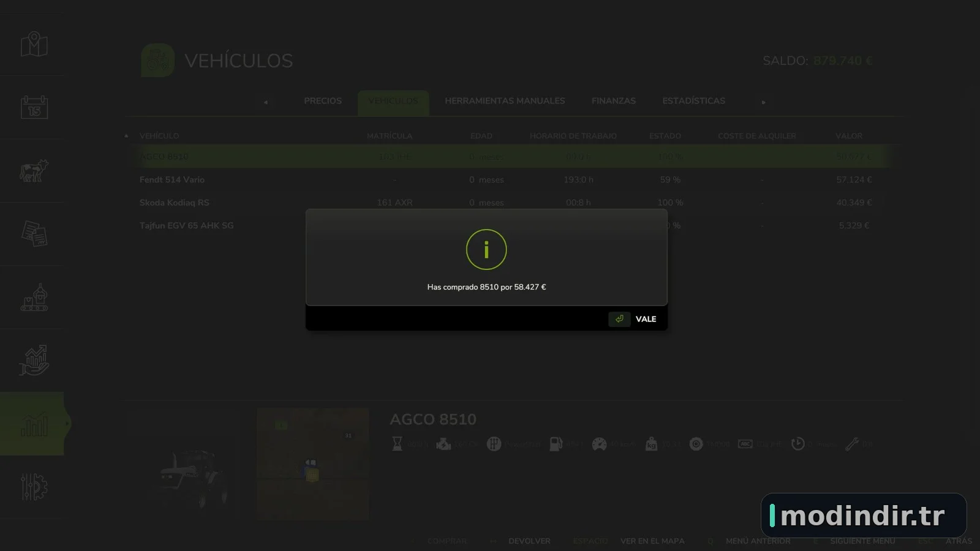The width and height of the screenshot is (980, 551).
Task: Sort by the MATRÍCULA column header
Action: click(390, 136)
